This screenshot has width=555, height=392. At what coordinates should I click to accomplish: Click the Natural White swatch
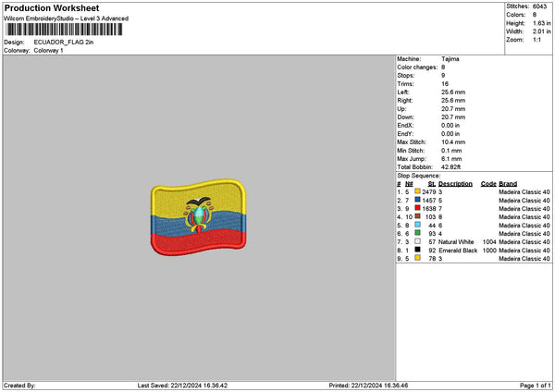418,241
